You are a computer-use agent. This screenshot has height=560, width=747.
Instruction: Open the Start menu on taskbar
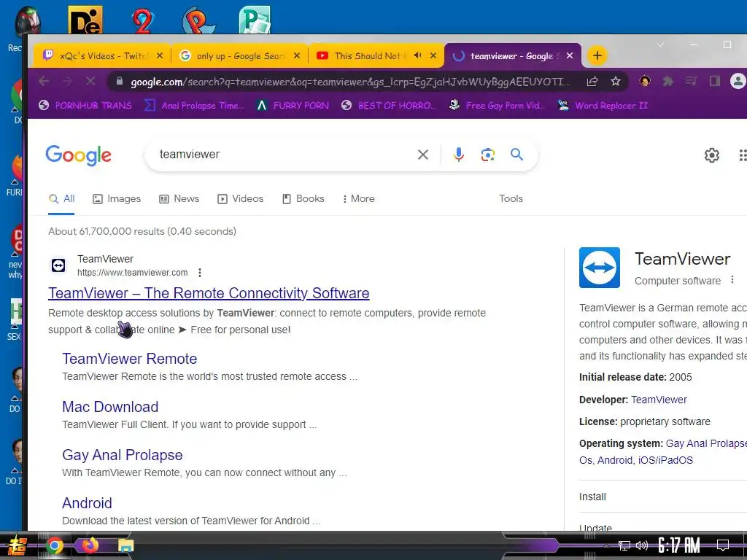[18, 546]
